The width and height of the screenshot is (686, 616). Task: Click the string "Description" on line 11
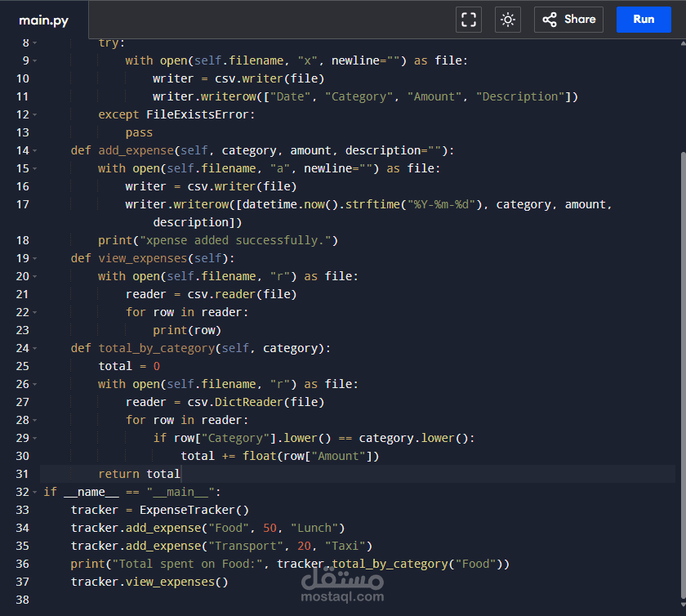pos(520,96)
